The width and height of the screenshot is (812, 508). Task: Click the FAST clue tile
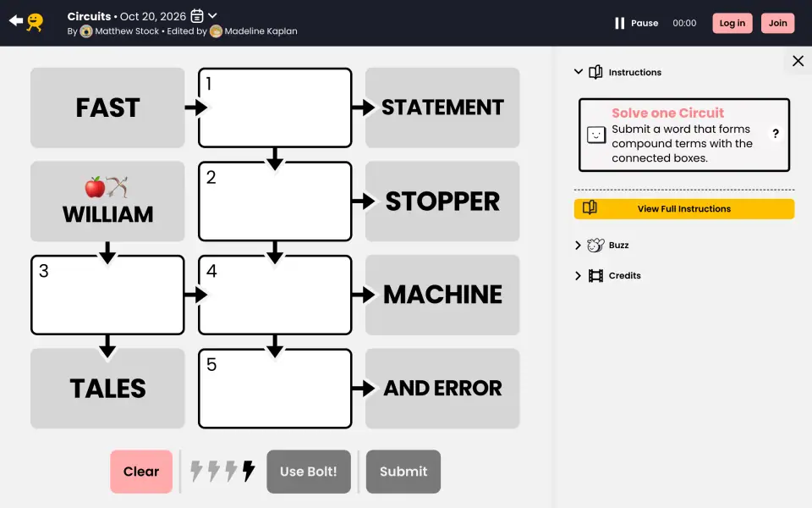107,108
